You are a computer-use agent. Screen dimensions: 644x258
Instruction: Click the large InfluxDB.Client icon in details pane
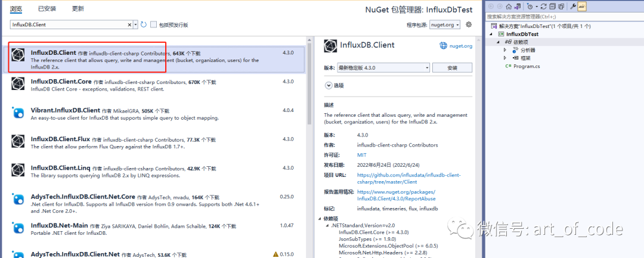point(330,45)
